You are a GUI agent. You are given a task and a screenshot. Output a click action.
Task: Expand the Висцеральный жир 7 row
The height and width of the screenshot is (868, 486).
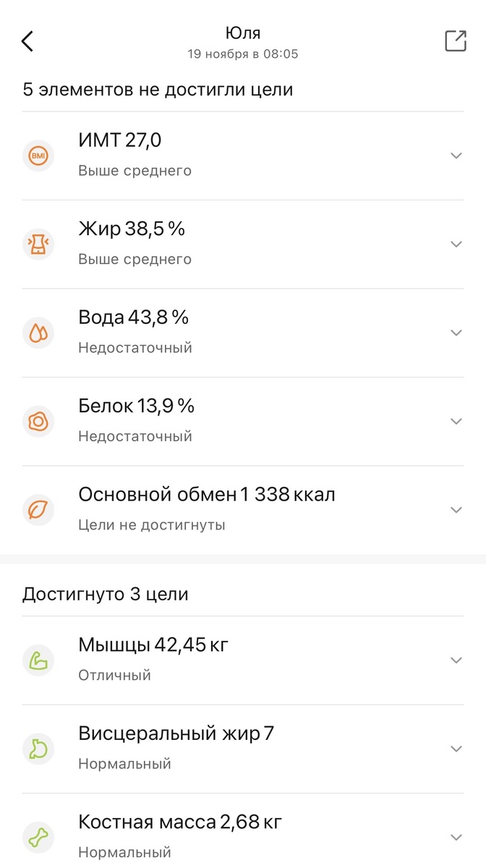(x=456, y=748)
